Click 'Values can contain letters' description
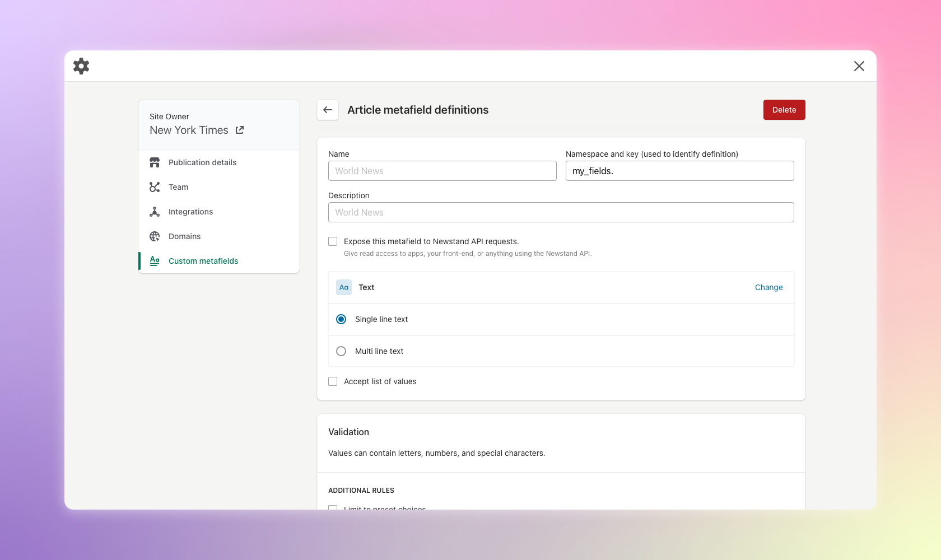941x560 pixels. (x=436, y=453)
